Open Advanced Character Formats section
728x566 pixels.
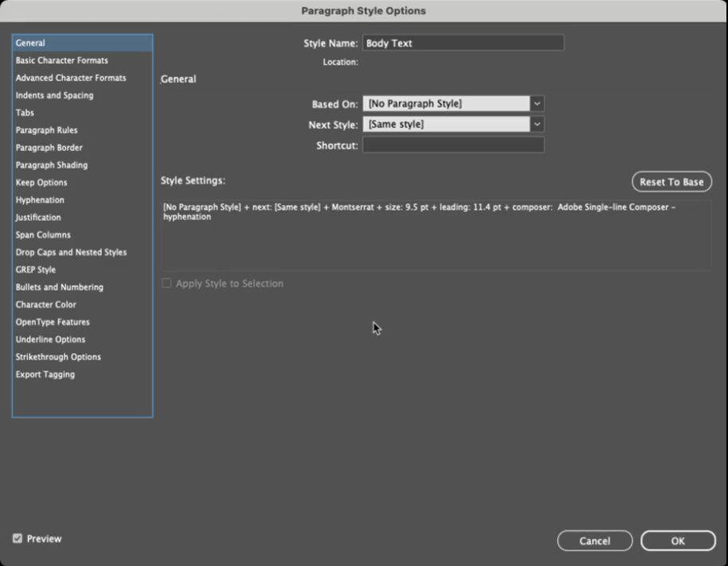(83, 78)
